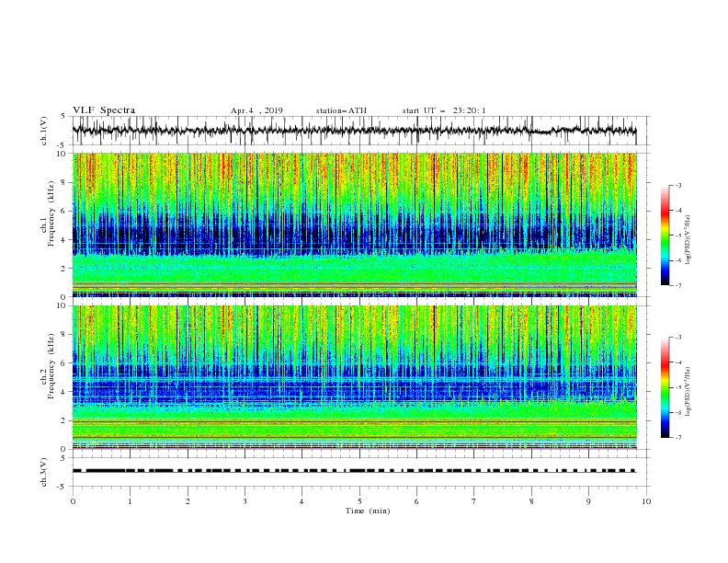Click the ch.1 spectrogram panel
Screen dimensions: 728x563
pos(354,224)
